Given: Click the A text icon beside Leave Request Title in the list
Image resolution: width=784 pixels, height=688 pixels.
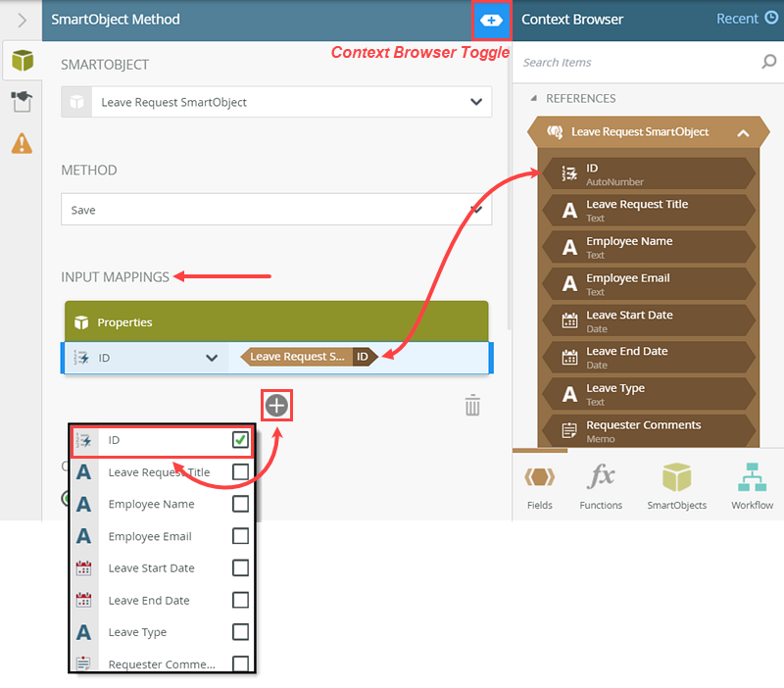Looking at the screenshot, I should click(83, 472).
